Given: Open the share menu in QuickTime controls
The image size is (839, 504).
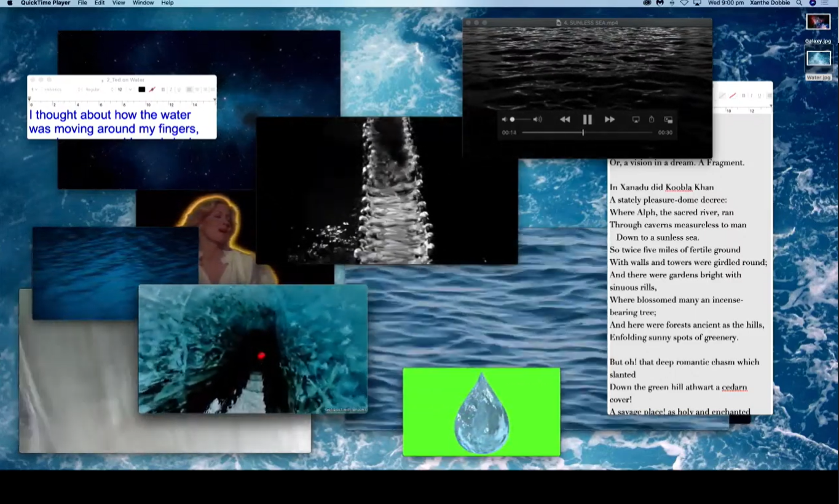Looking at the screenshot, I should click(x=652, y=119).
